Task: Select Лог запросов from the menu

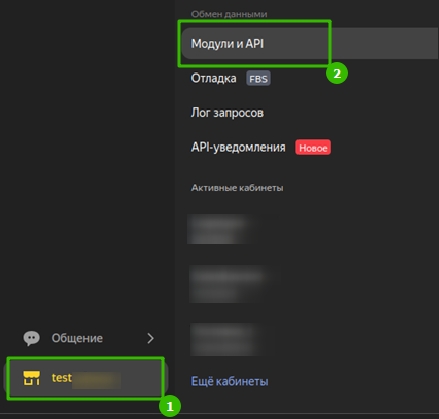Action: [227, 113]
